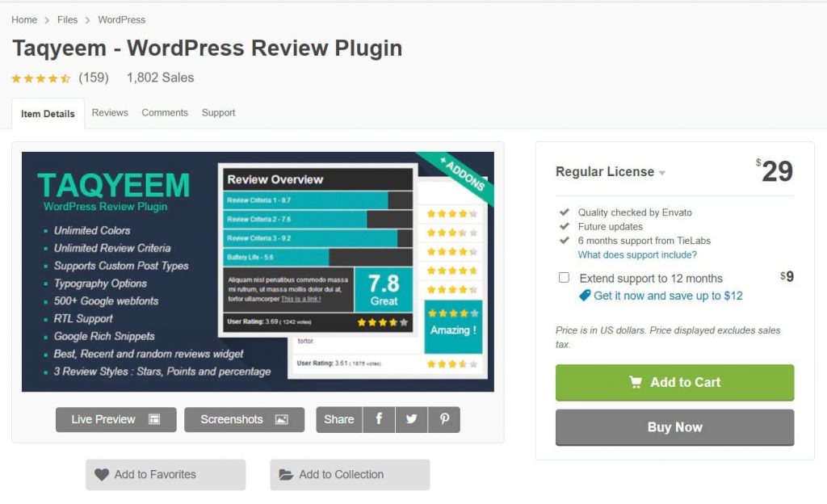This screenshot has width=827, height=504.
Task: Switch to the Reviews tab
Action: click(110, 113)
